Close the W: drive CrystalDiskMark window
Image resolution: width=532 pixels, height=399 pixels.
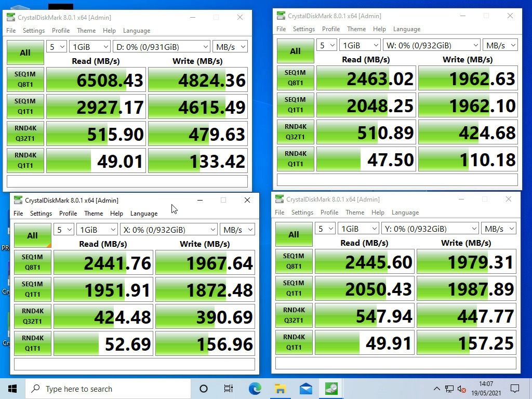510,16
